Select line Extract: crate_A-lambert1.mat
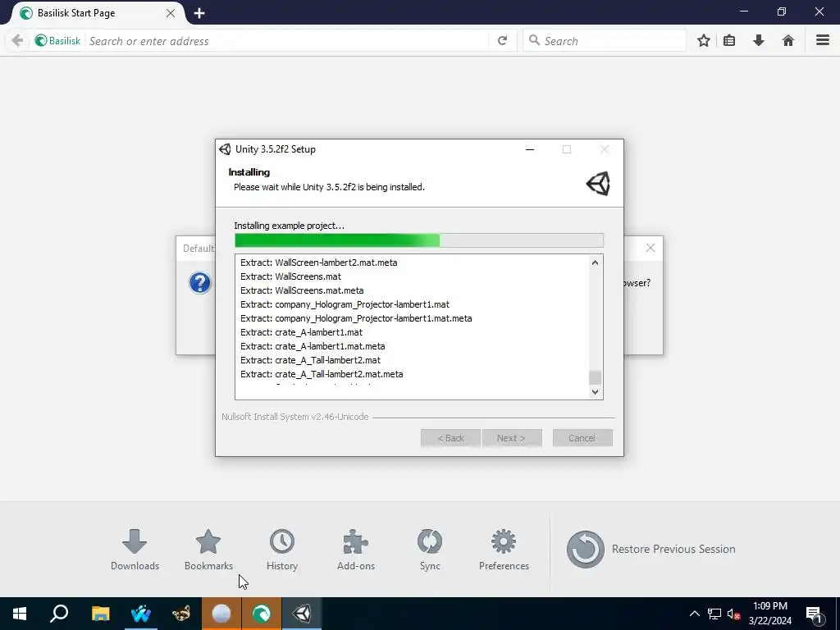Screen dimensions: 840x630 pos(302,332)
